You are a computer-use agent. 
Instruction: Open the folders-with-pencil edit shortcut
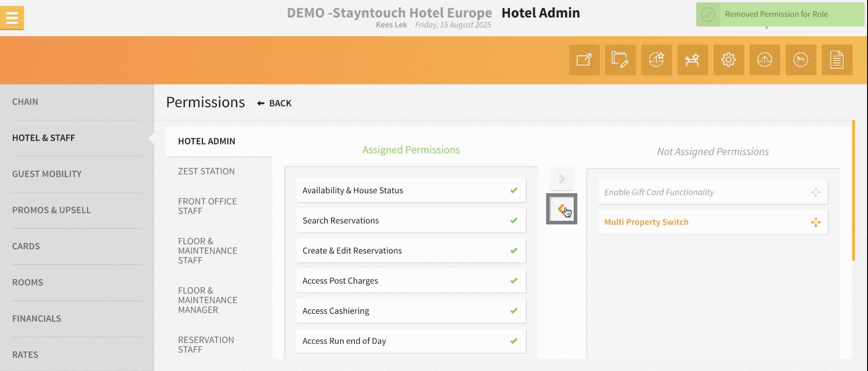pyautogui.click(x=620, y=60)
